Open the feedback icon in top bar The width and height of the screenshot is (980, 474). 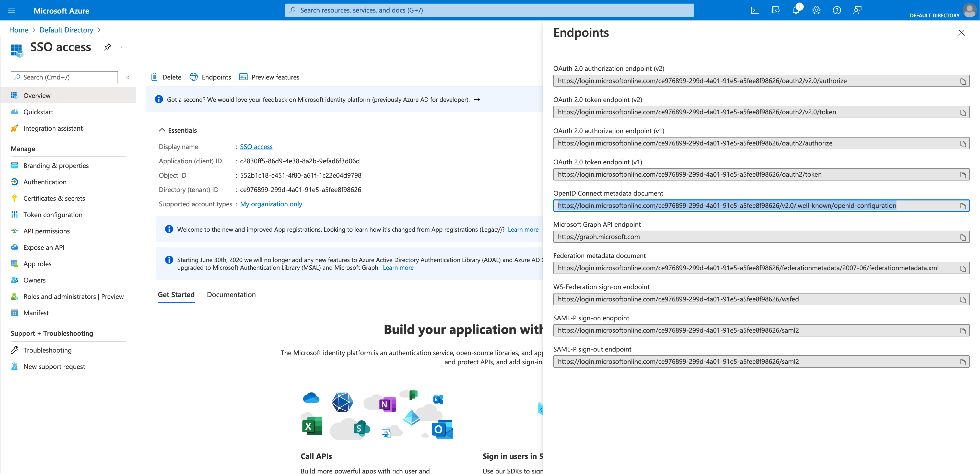tap(857, 10)
